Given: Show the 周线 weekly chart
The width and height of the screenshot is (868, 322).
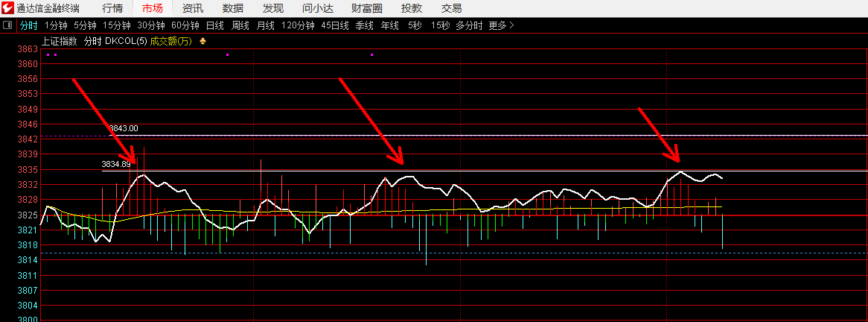Looking at the screenshot, I should [240, 25].
